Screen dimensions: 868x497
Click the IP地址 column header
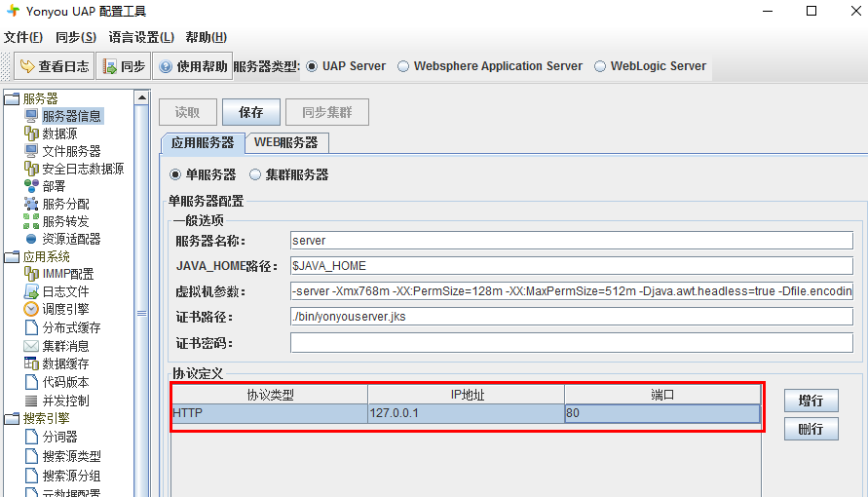click(466, 395)
